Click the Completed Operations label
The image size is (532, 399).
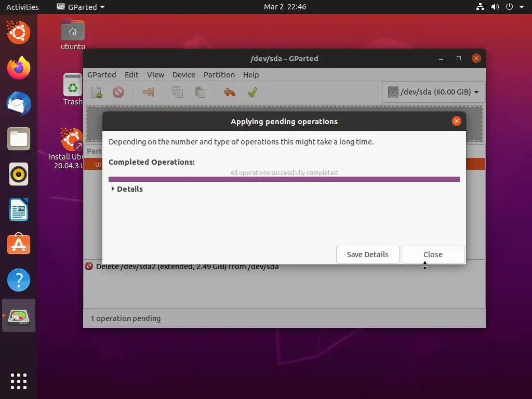coord(152,162)
